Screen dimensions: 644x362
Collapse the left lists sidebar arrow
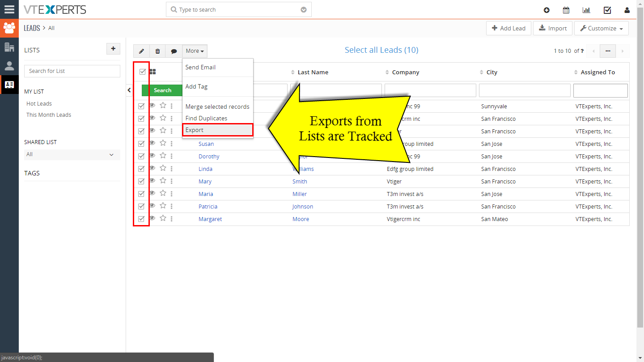pyautogui.click(x=129, y=90)
